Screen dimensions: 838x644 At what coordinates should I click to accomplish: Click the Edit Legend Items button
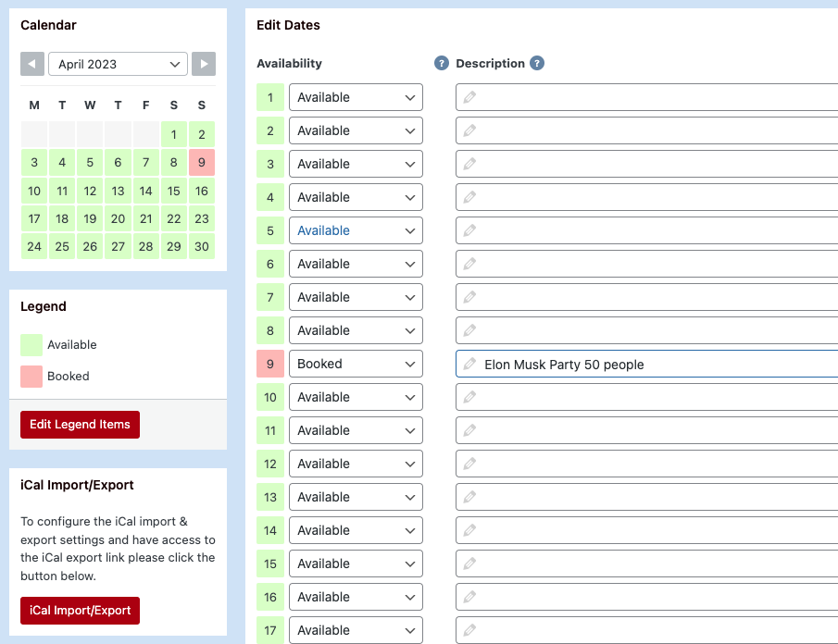coord(81,425)
